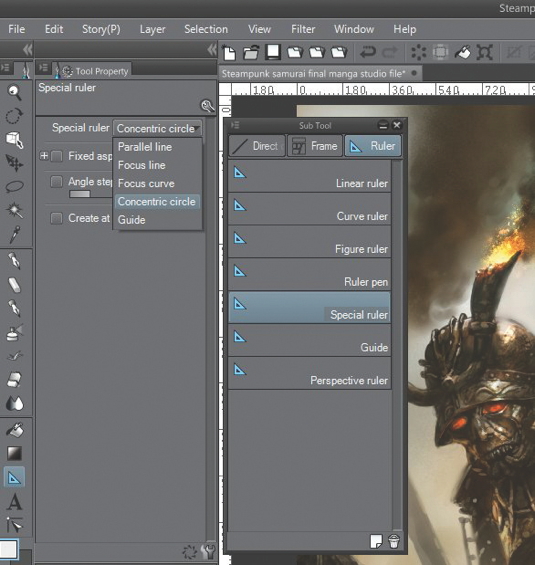Select the Object operation cube tool

(x=14, y=140)
